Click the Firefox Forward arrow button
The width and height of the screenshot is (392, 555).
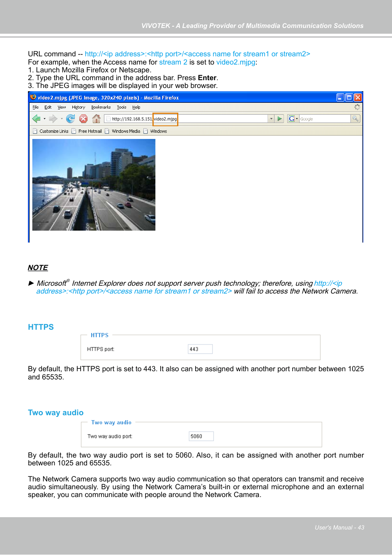(x=53, y=119)
